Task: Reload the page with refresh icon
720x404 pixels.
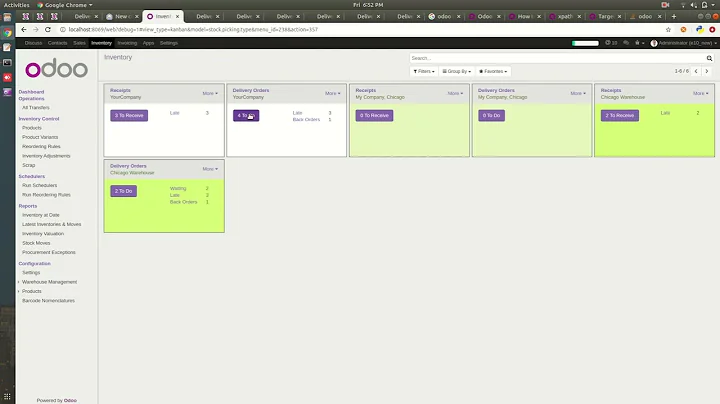Action: (x=48, y=29)
